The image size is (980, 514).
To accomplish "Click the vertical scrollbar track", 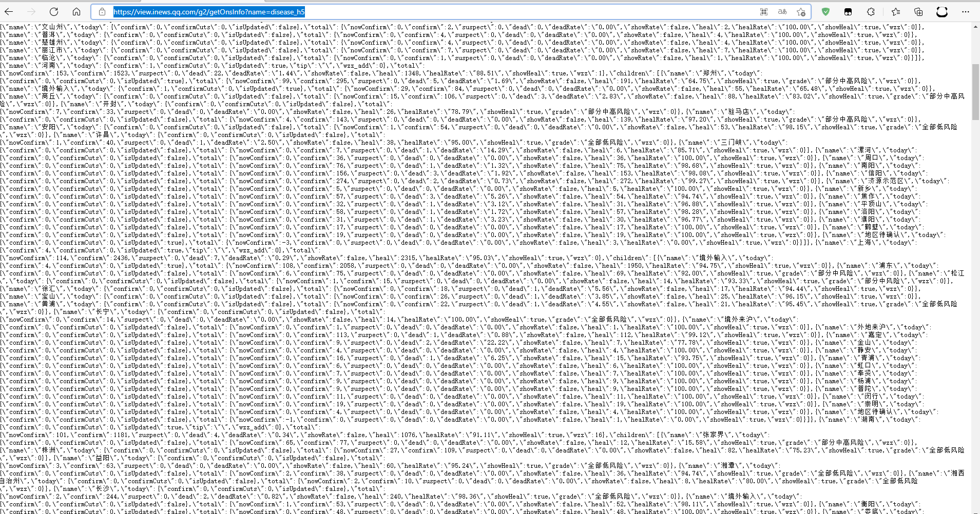I will [974, 256].
